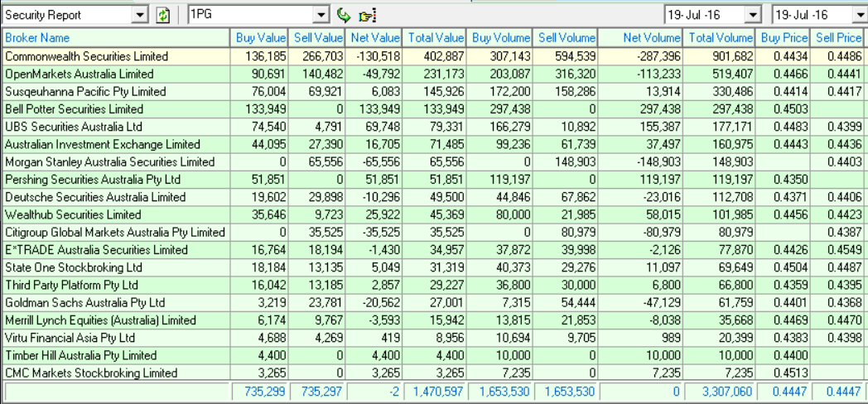Sort by Net Volume column header
This screenshot has width=868, height=404.
[x=640, y=37]
